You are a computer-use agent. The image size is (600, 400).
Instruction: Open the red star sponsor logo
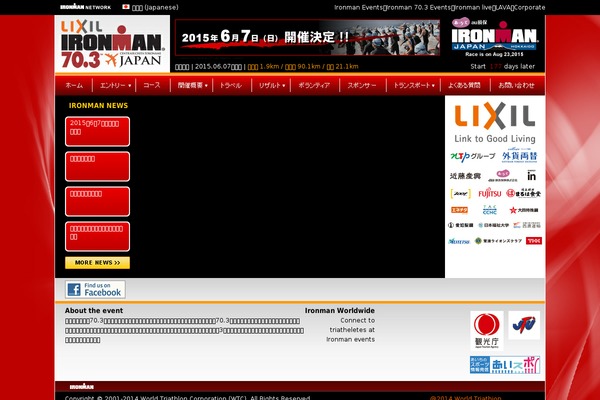tap(524, 210)
